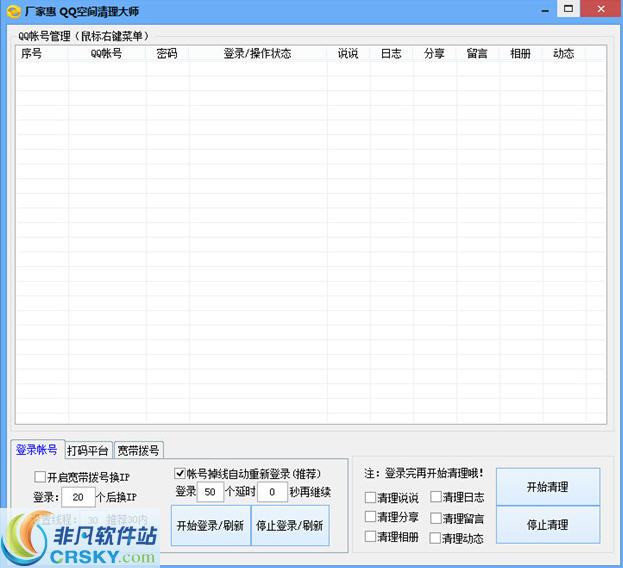The width and height of the screenshot is (623, 568).
Task: Click the 相册 column header
Action: [x=520, y=54]
